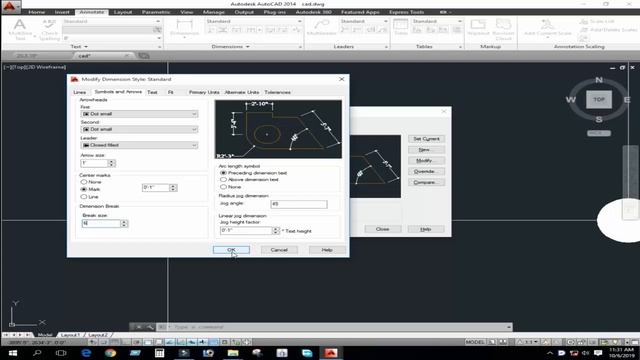Click the Arrow size stepper arrows
This screenshot has height=360, width=640.
click(x=111, y=163)
